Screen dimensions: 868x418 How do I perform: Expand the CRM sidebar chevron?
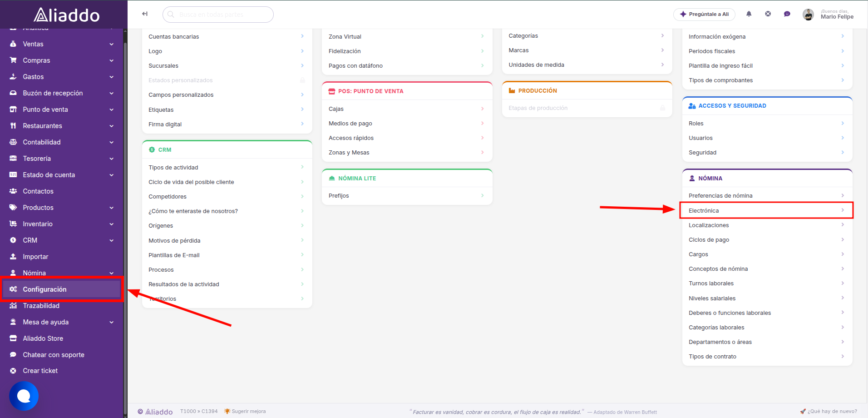click(112, 240)
